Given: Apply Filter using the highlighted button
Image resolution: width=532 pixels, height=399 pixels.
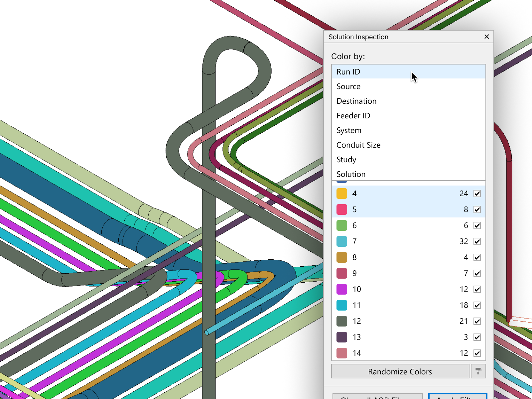Looking at the screenshot, I should click(458, 396).
